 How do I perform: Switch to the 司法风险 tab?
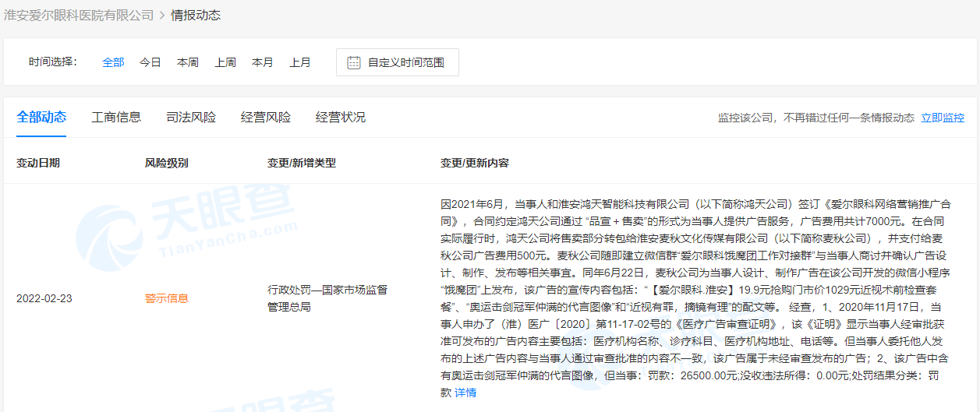tap(191, 118)
